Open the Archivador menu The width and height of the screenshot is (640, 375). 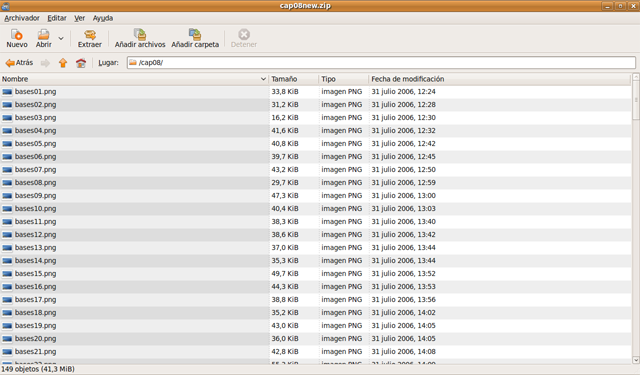click(x=22, y=18)
